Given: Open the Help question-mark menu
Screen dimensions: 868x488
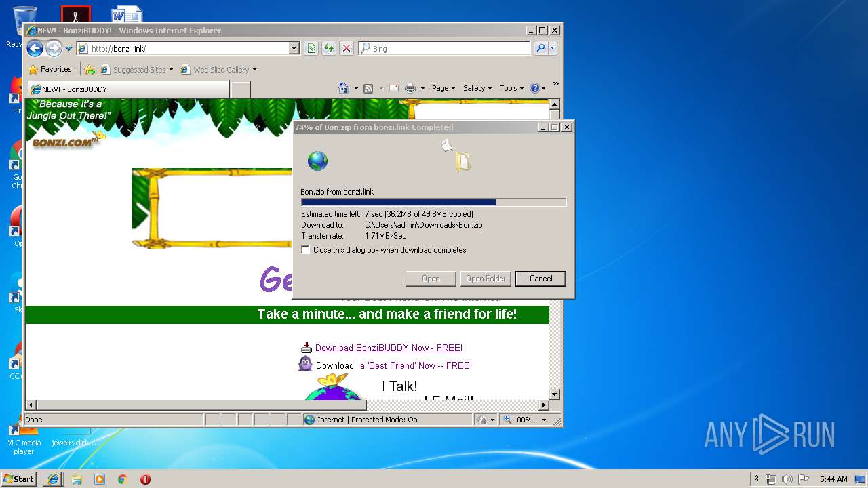Looking at the screenshot, I should pos(538,88).
